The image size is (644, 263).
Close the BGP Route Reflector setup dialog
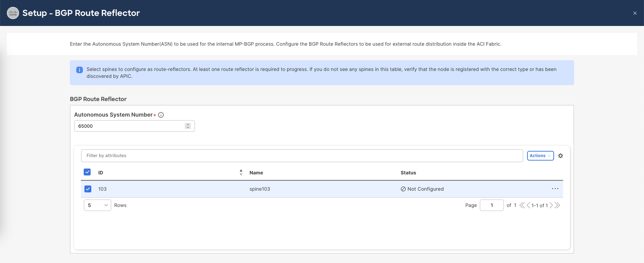(x=635, y=13)
